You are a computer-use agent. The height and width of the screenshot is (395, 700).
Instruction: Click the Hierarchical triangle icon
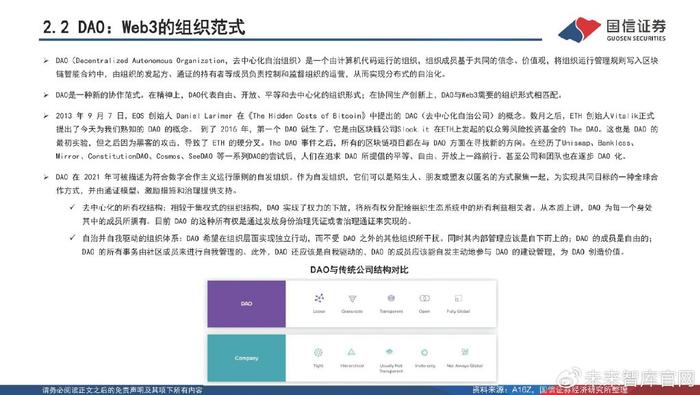tap(352, 352)
